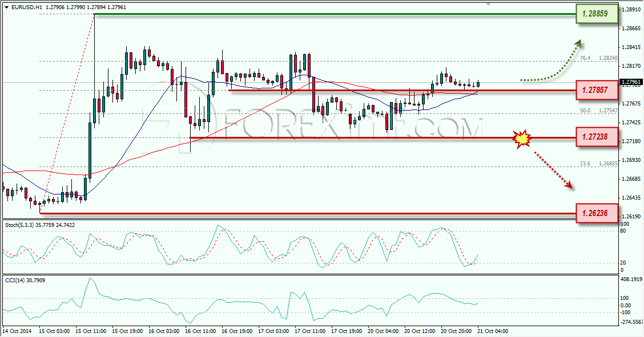Click the 1.27180 price axis value
This screenshot has width=644, height=337.
tap(631, 141)
